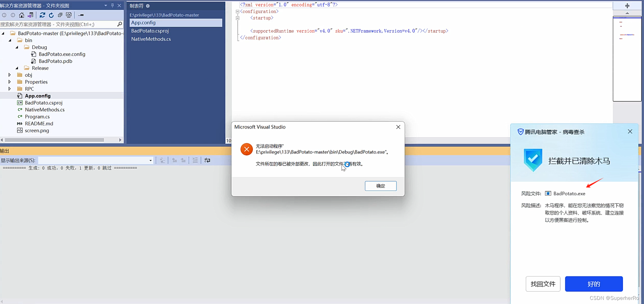Click the scroll up arrow above editor minimap

click(x=627, y=13)
